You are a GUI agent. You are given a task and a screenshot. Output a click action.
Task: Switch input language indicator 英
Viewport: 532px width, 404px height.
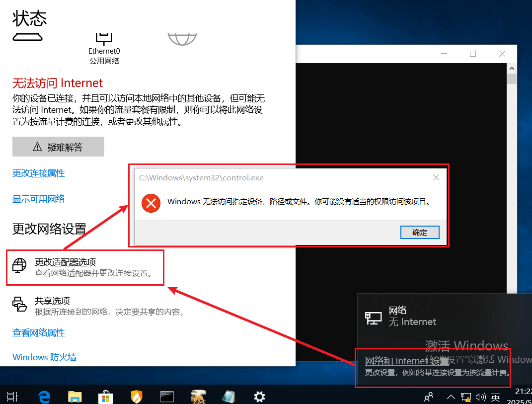point(495,397)
